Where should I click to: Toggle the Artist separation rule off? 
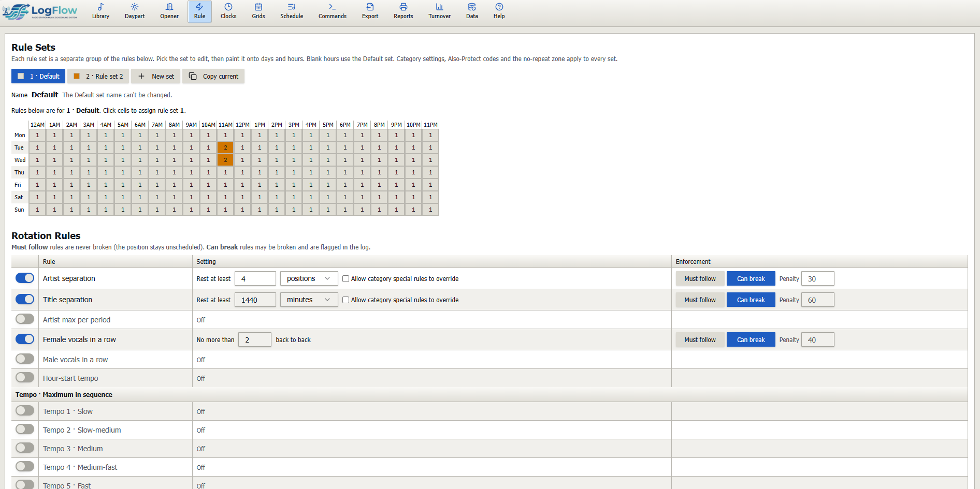25,278
